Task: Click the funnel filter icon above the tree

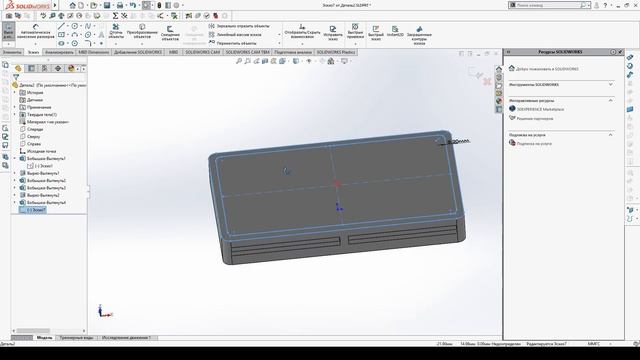Action: [16, 77]
